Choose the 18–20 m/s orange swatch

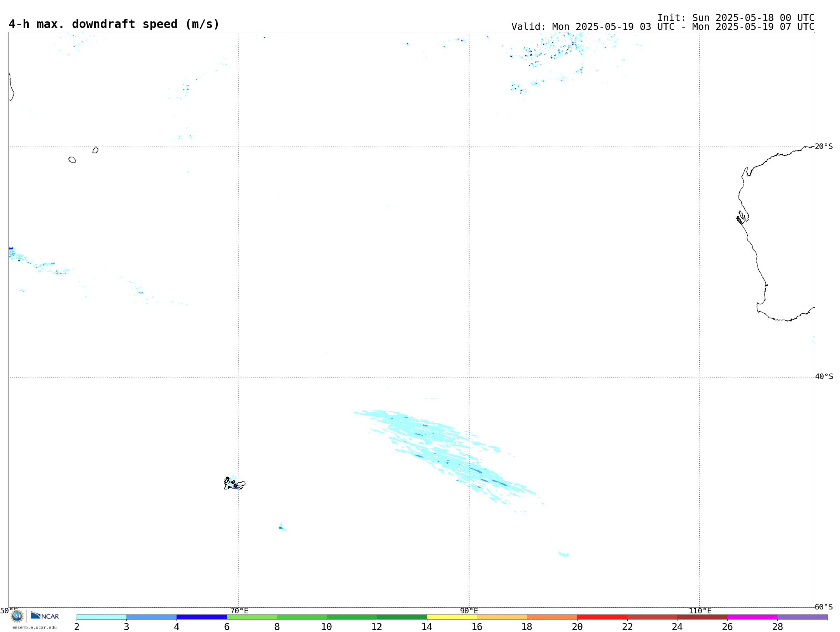[x=552, y=617]
